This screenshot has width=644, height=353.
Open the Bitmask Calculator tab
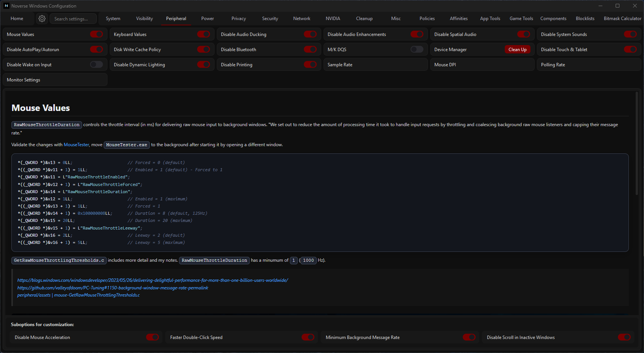[x=622, y=19]
